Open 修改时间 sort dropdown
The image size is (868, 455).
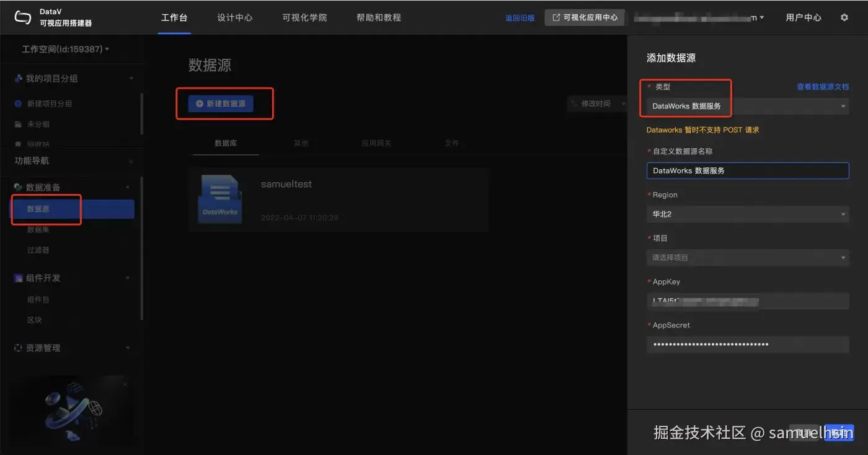[x=597, y=104]
